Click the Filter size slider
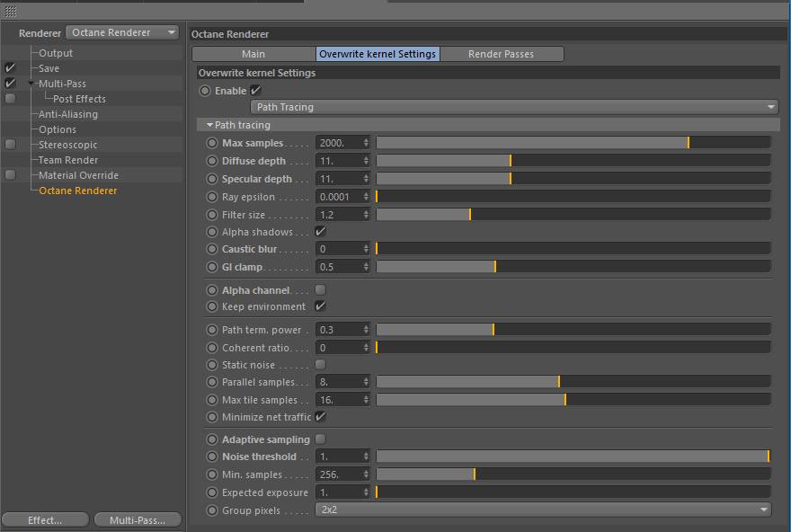This screenshot has width=791, height=532. (573, 214)
